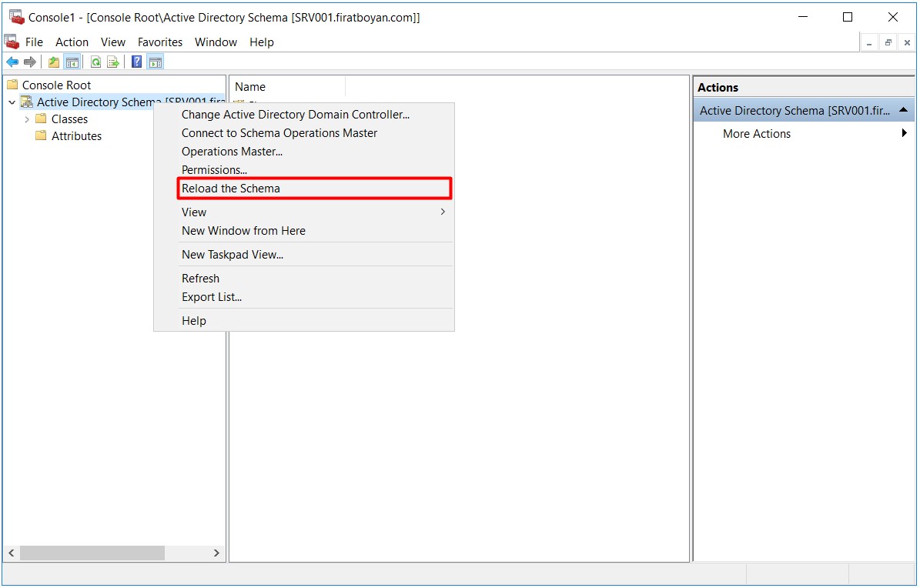This screenshot has height=588, width=920.
Task: Expand More Actions in the Actions pane
Action: click(903, 134)
